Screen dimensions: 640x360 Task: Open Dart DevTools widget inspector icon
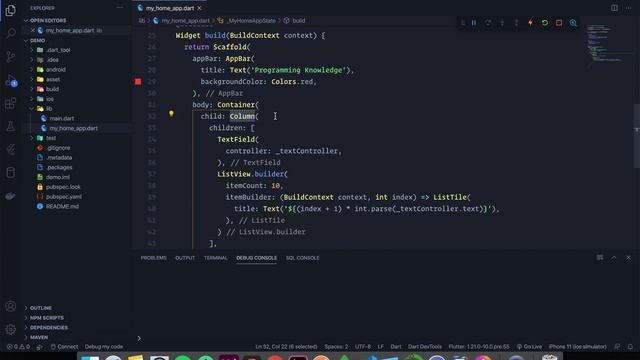[573, 23]
